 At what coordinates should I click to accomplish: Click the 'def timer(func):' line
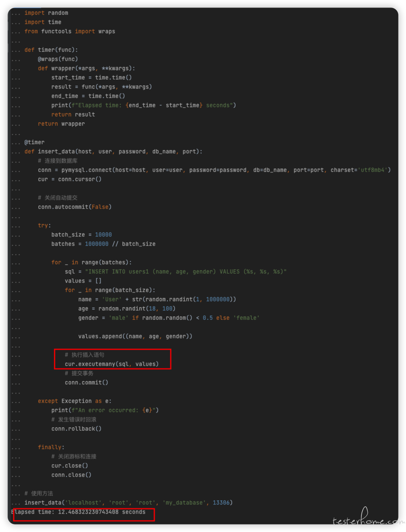(x=51, y=50)
